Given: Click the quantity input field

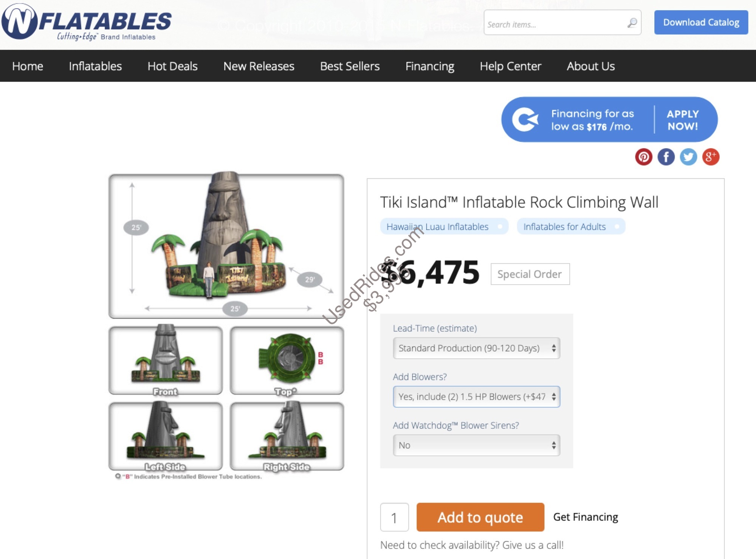Looking at the screenshot, I should coord(394,517).
